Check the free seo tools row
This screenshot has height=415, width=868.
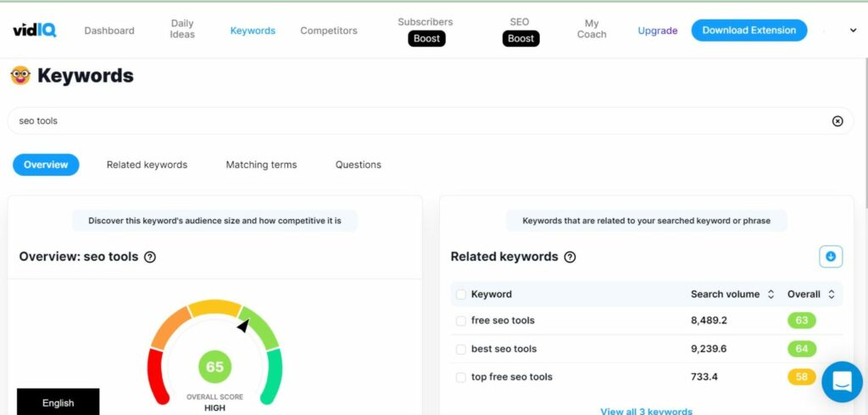click(x=460, y=321)
